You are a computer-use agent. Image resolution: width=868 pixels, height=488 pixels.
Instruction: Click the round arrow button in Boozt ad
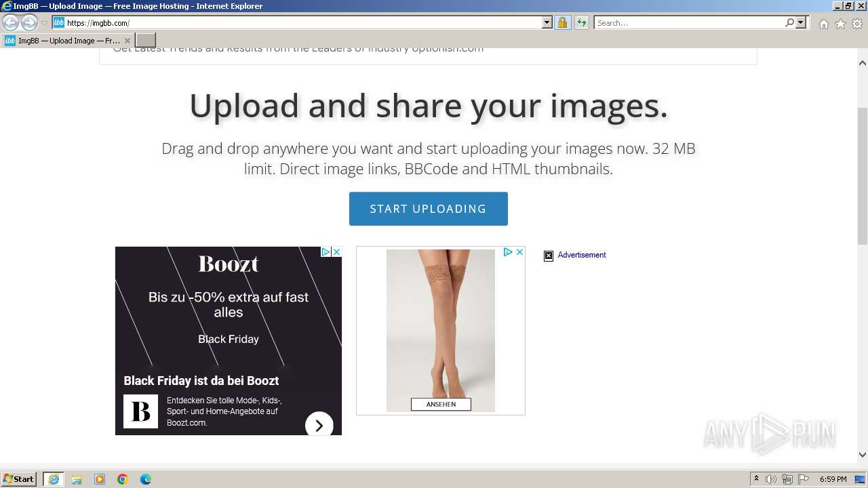(x=319, y=426)
